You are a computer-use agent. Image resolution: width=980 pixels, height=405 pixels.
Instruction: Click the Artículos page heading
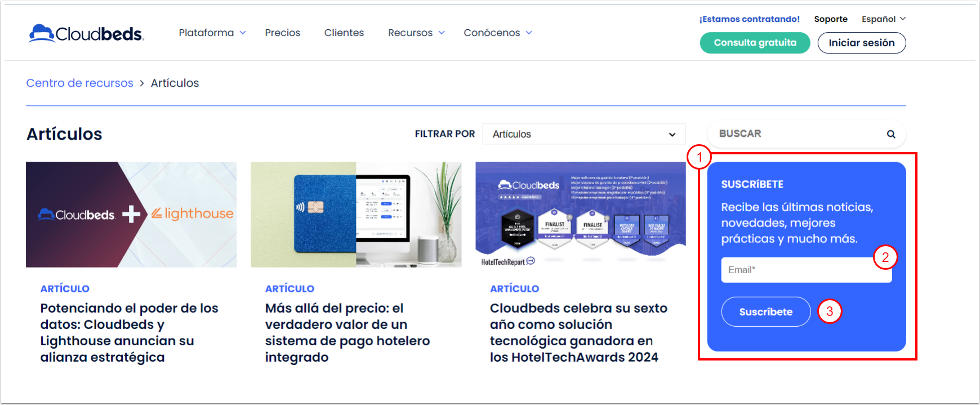pyautogui.click(x=64, y=134)
